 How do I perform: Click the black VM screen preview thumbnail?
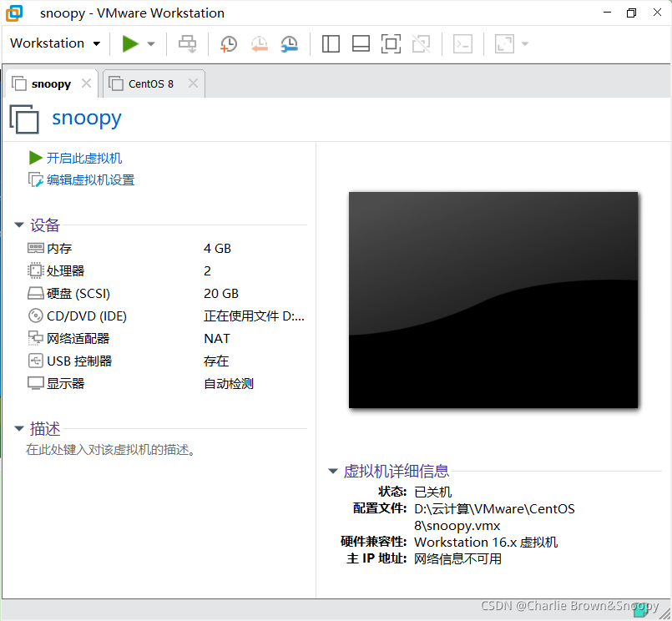tap(493, 300)
